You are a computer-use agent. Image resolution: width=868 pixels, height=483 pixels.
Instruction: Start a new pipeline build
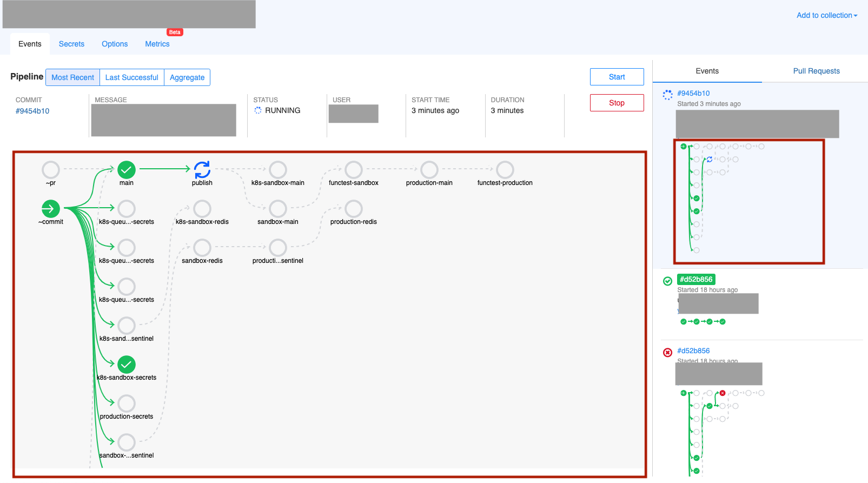coord(617,77)
